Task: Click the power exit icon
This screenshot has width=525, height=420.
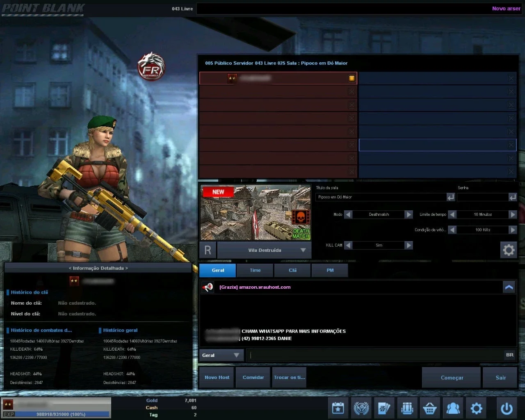Action: pos(507,408)
